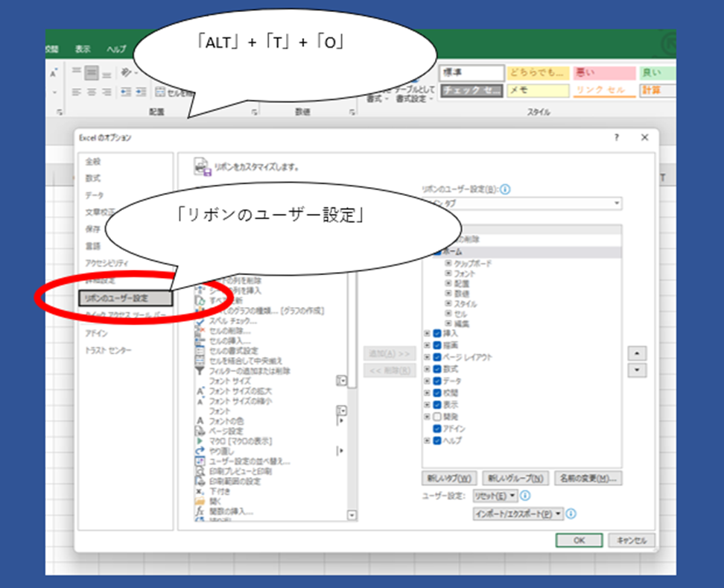Open the リセット(E) dropdown
The height and width of the screenshot is (588, 724).
pos(495,496)
